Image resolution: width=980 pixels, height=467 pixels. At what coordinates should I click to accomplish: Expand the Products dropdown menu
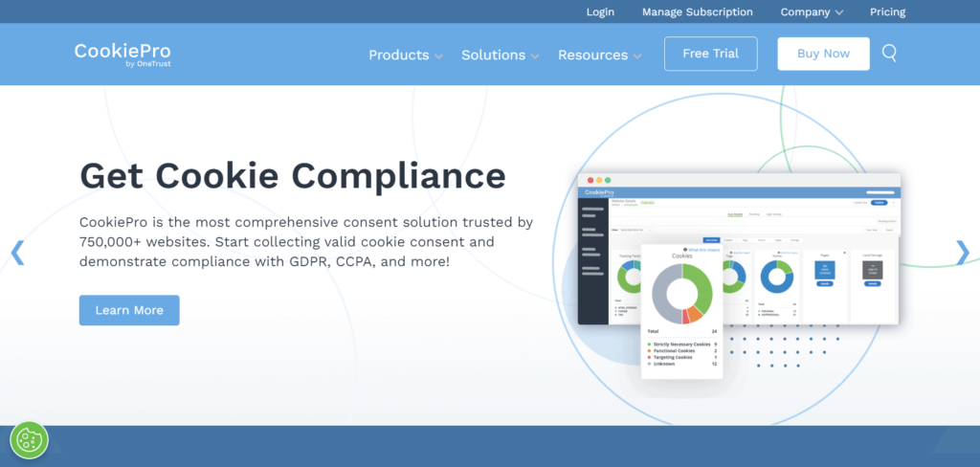tap(405, 55)
